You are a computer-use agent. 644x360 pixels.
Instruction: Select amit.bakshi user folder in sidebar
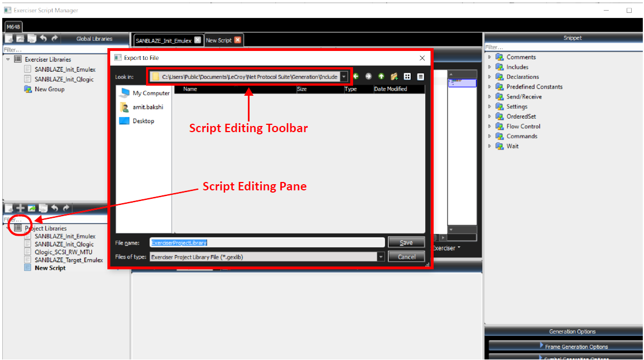[x=142, y=107]
